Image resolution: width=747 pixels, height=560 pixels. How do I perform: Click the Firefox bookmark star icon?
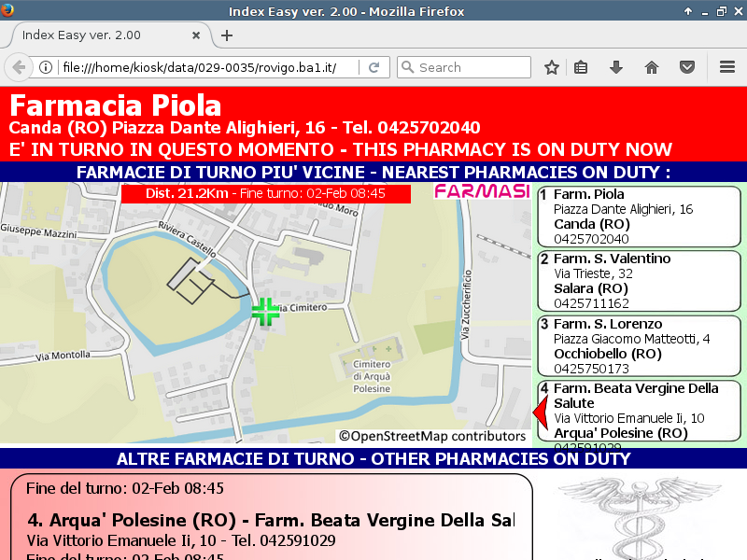[x=552, y=67]
